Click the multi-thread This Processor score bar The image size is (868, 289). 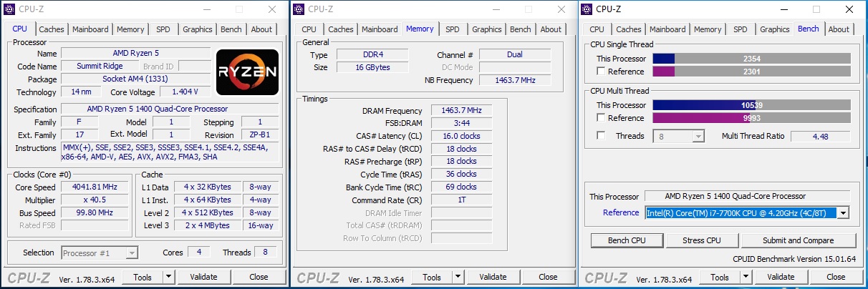click(x=751, y=105)
